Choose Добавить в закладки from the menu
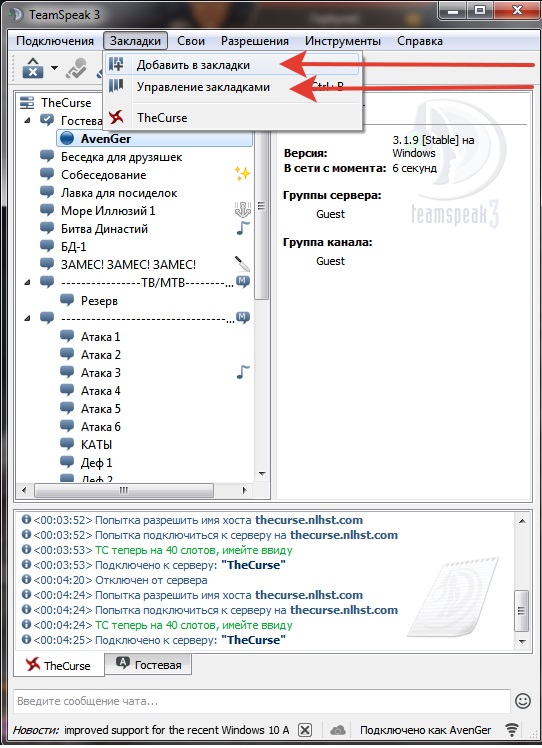The image size is (542, 748). 232,64
